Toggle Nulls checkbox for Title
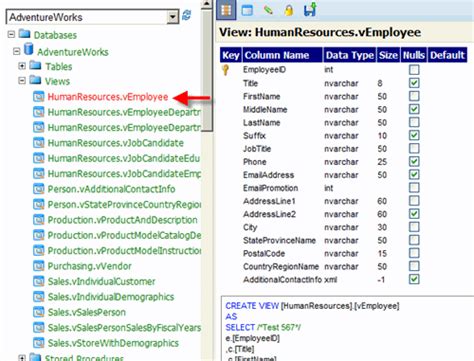Image resolution: width=474 pixels, height=361 pixels. coord(414,83)
